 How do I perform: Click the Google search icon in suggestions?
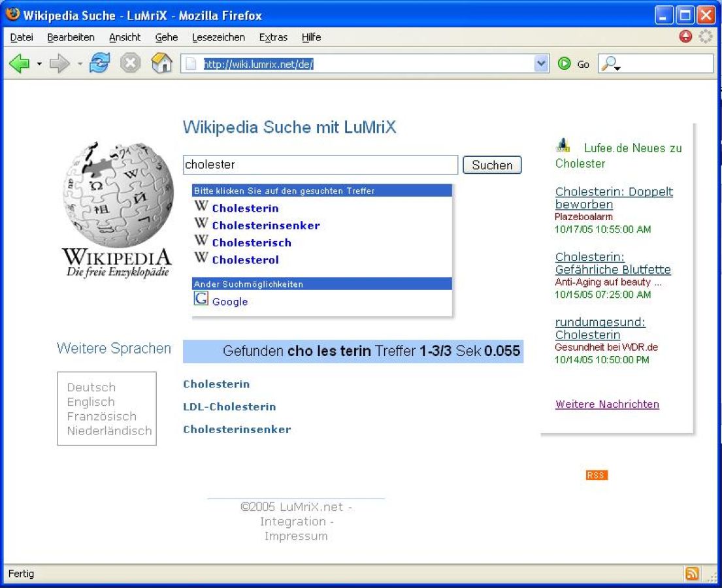point(201,299)
